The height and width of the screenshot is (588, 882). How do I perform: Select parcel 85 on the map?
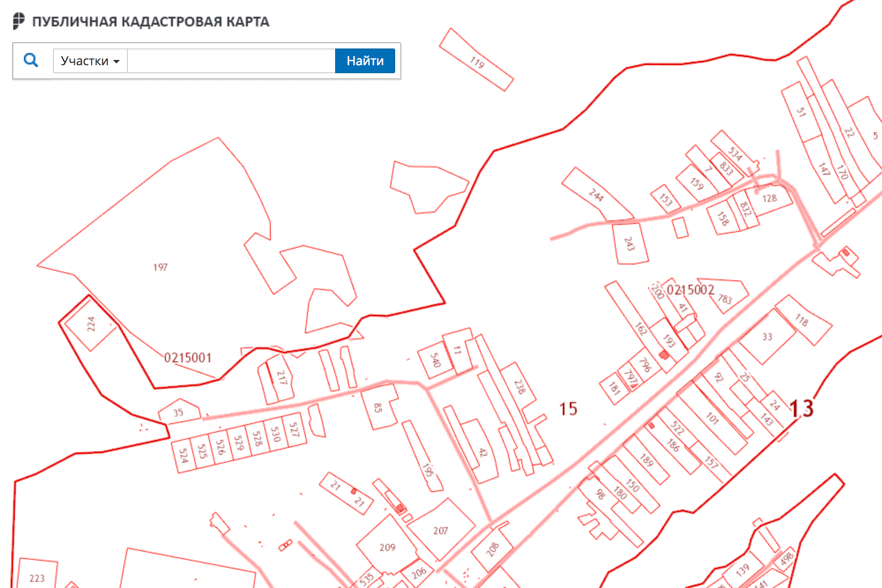point(378,408)
